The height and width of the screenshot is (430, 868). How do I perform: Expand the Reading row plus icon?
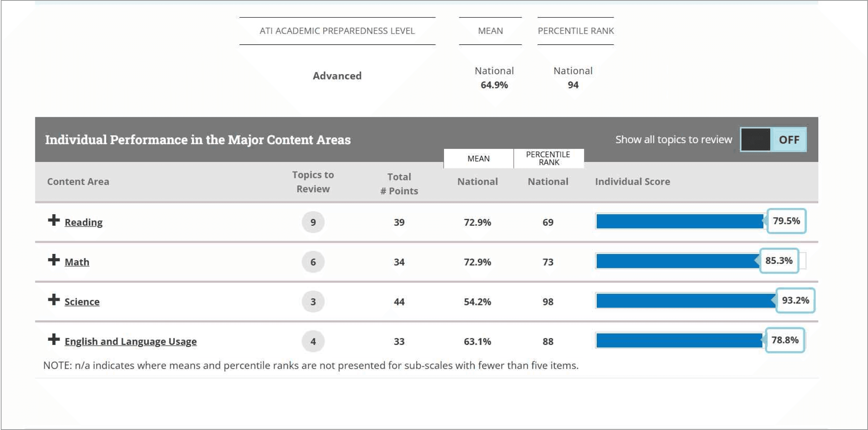point(54,220)
